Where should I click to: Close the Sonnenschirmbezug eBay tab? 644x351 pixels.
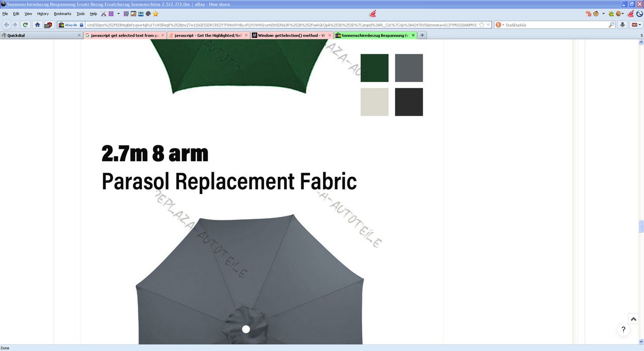pos(414,35)
